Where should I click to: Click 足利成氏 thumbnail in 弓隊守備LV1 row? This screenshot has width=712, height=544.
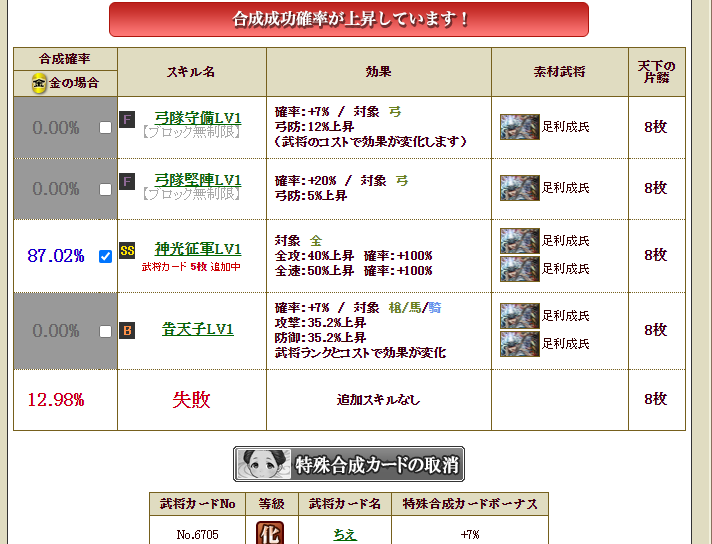pyautogui.click(x=519, y=127)
